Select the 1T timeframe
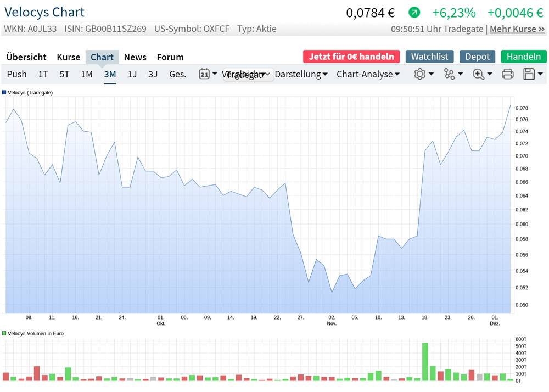Screen dimensions: 549x392 [x=43, y=74]
